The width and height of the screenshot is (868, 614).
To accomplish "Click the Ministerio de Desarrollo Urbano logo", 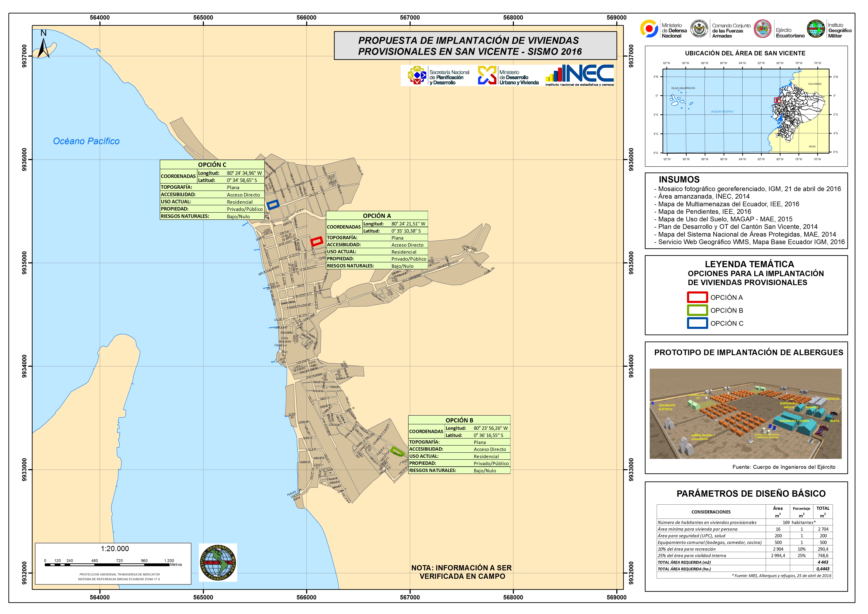I will (487, 75).
